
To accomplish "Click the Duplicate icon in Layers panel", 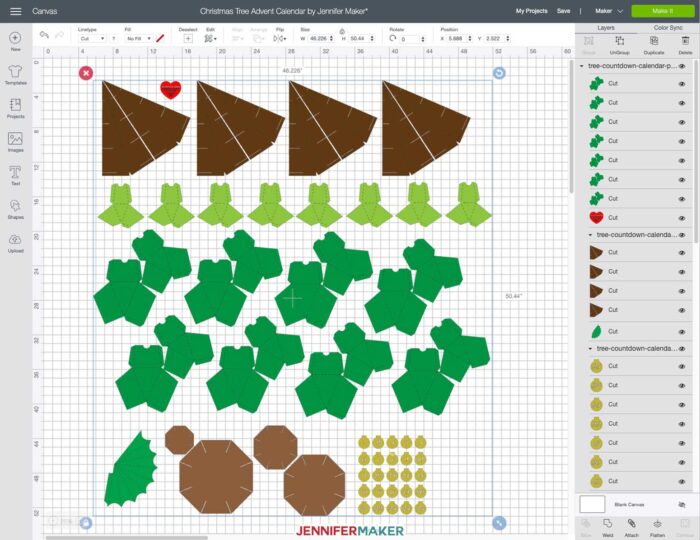I will click(x=654, y=41).
